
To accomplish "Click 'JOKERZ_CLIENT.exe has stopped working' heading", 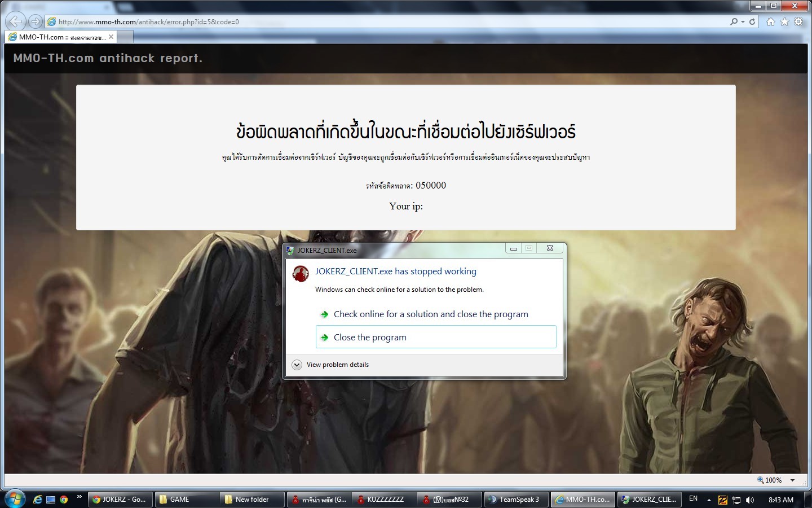I will (396, 271).
